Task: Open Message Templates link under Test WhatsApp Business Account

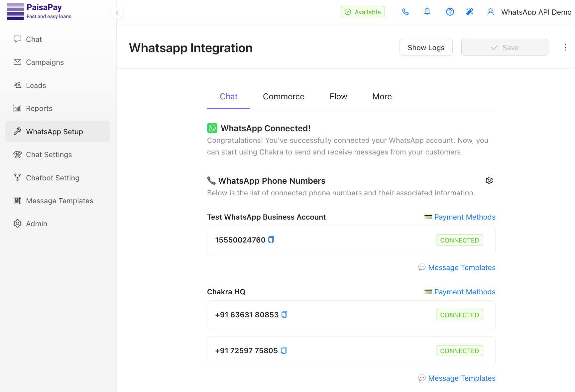Action: [x=457, y=267]
